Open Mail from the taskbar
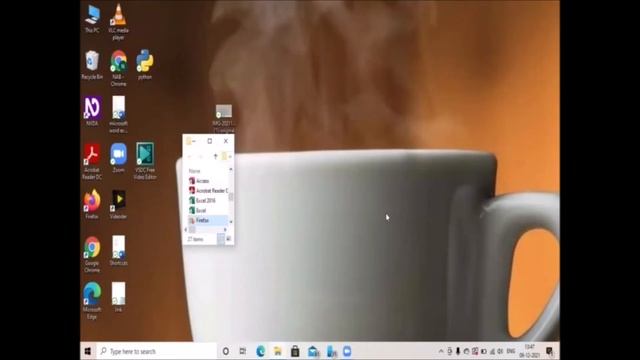The image size is (640, 360). click(313, 351)
